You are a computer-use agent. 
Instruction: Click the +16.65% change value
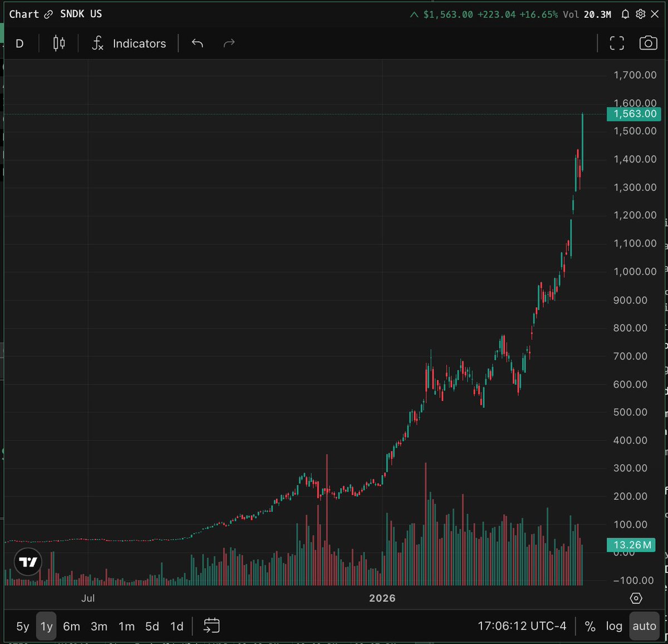538,14
